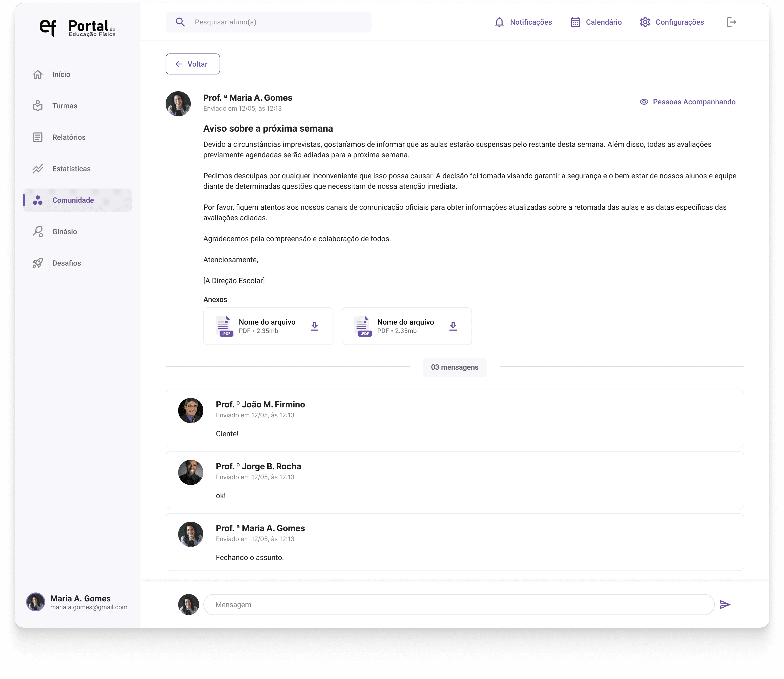This screenshot has height=679, width=784.
Task: Click the logout icon in header
Action: 731,22
